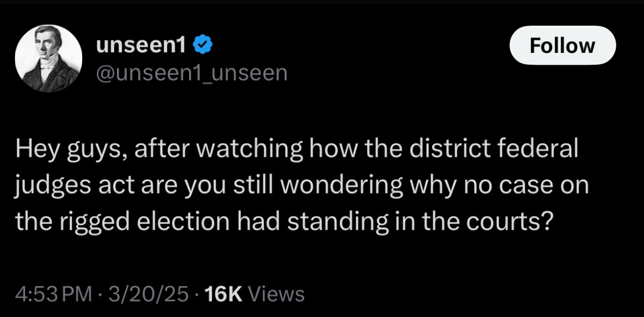Image resolution: width=644 pixels, height=317 pixels.
Task: Tap the blue verification check to see details
Action: click(203, 45)
